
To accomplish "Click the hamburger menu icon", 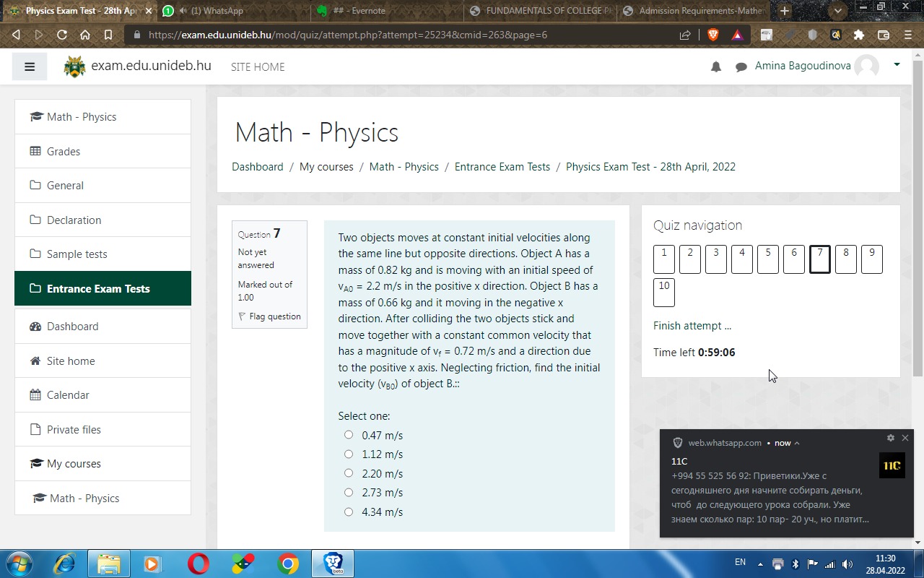I will click(29, 66).
